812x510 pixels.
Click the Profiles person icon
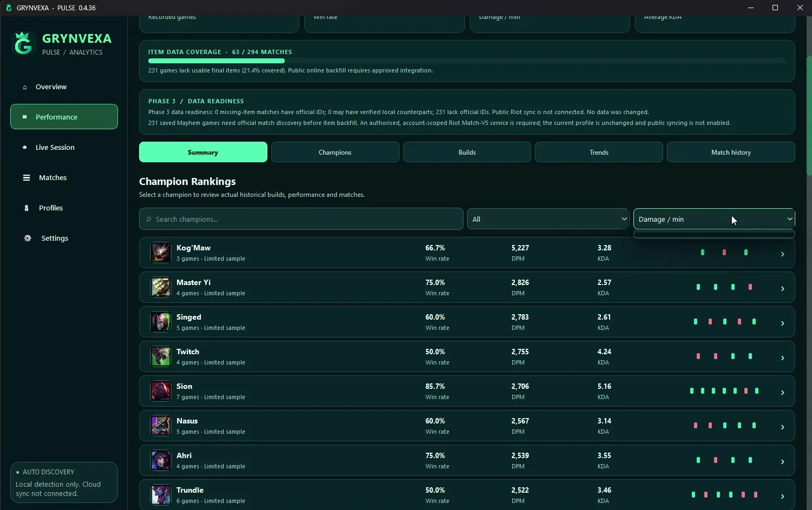coord(26,208)
